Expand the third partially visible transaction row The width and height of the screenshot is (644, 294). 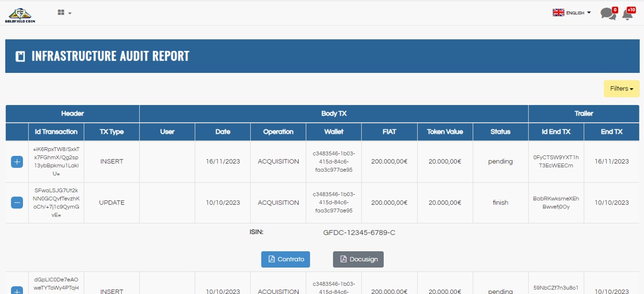pos(17,291)
